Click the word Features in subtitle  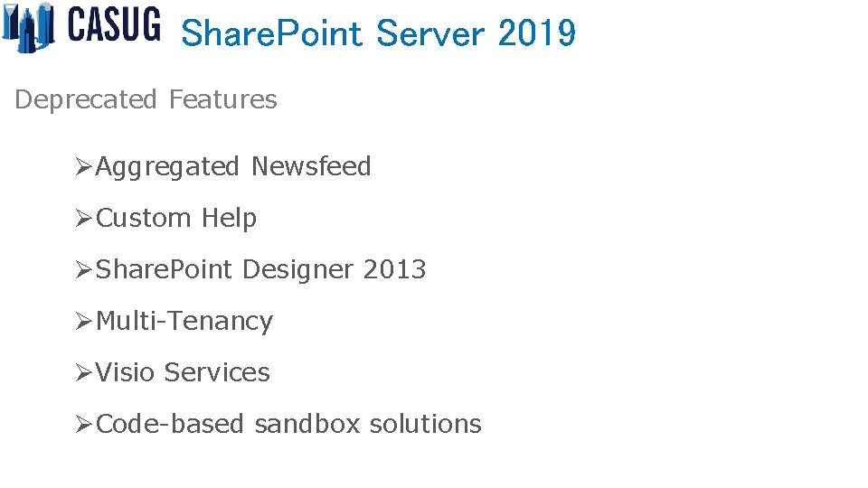pyautogui.click(x=223, y=99)
